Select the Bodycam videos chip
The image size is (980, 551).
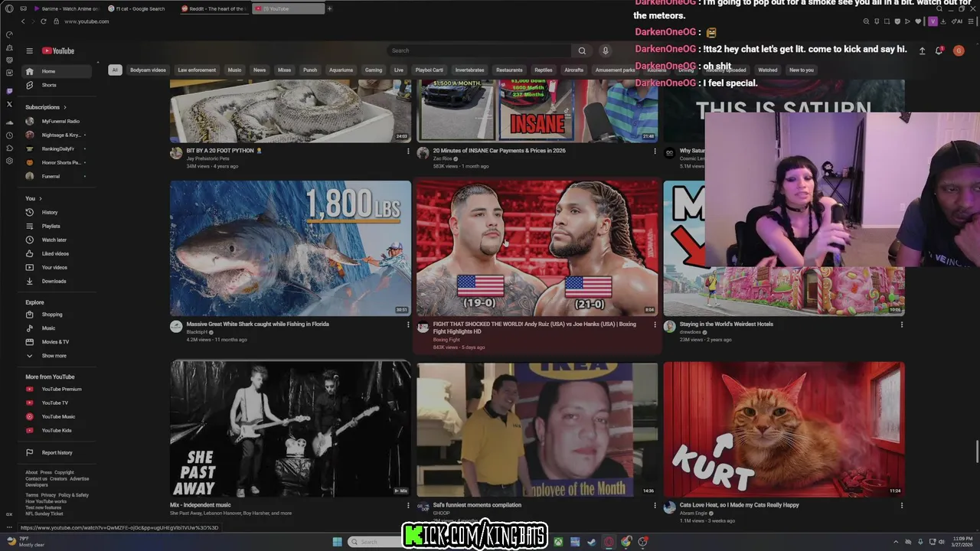(148, 70)
